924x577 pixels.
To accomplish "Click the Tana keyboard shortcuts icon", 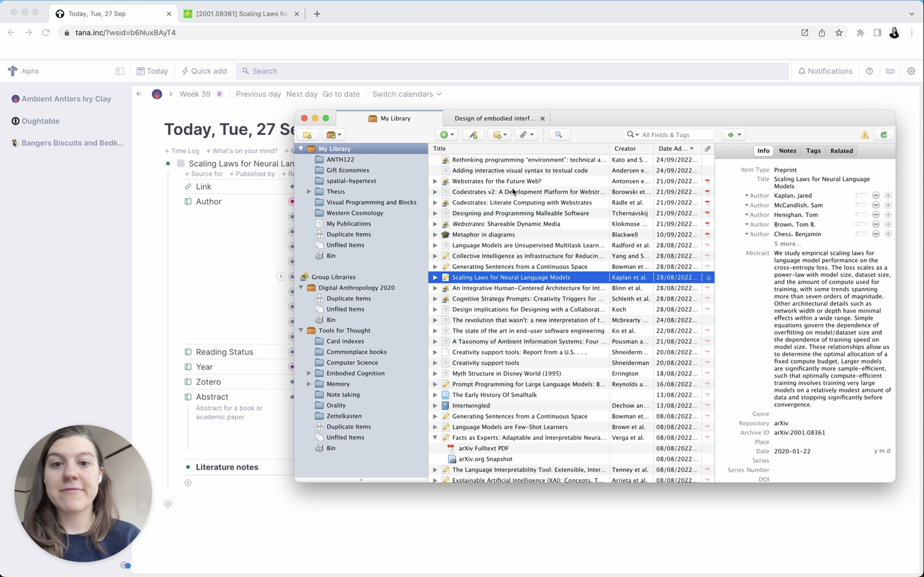I will click(x=890, y=71).
